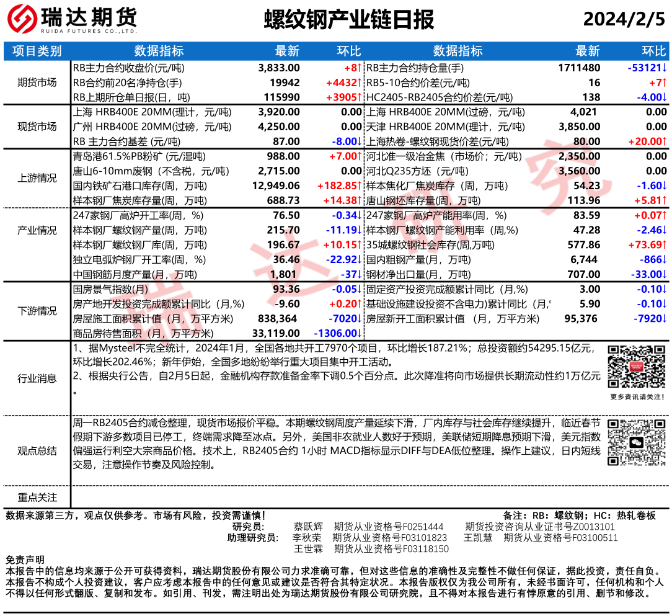
Task: Click 247家钢厂高炉开工率 value 76.50
Action: pyautogui.click(x=286, y=215)
